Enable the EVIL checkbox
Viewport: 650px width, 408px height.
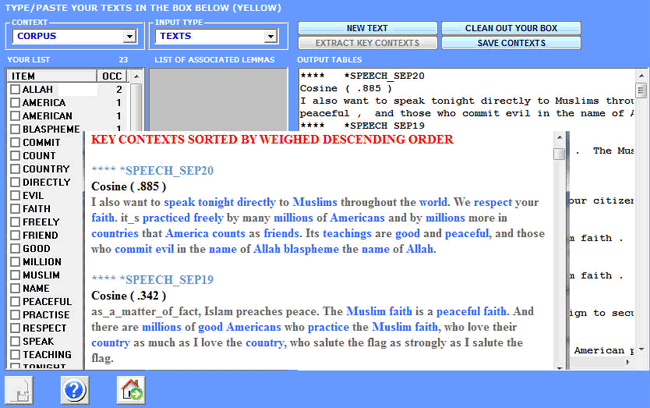click(x=15, y=195)
